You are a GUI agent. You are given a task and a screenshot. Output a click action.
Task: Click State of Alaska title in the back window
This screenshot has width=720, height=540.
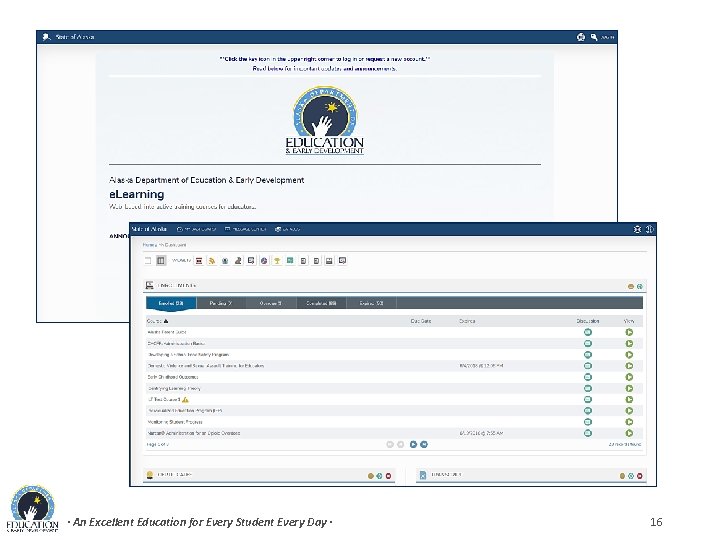(75, 37)
